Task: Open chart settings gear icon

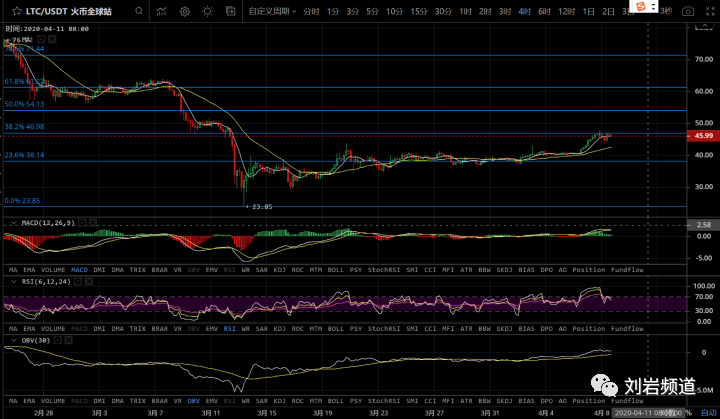Action: [x=185, y=11]
